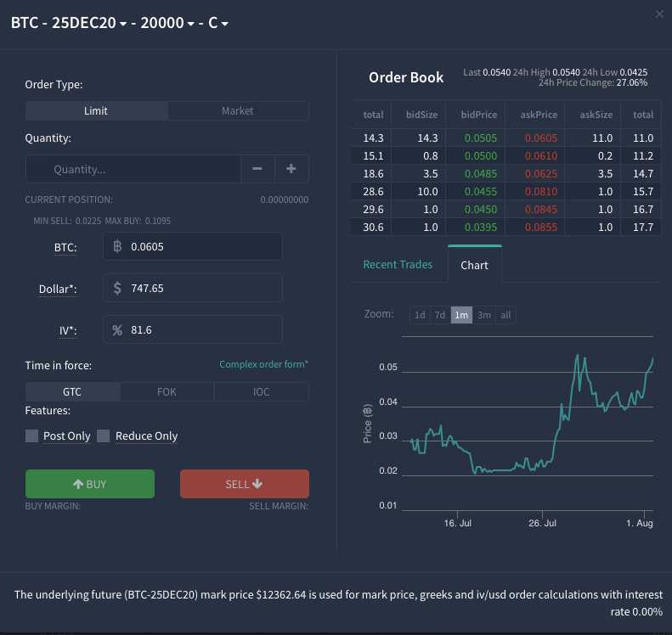Click the Dollar field showing 747.65

193,288
